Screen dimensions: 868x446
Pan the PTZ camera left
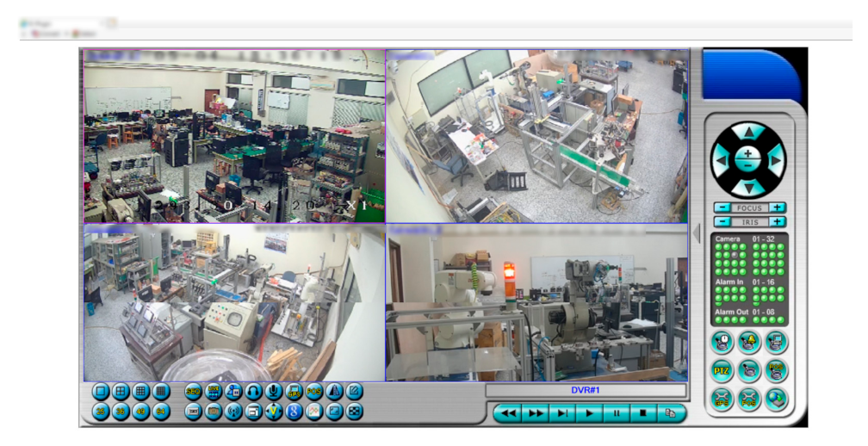[x=720, y=160]
